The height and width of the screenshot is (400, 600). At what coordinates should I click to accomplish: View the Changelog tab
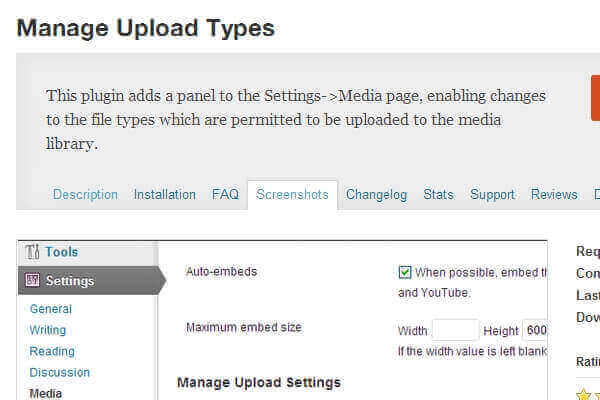click(x=376, y=195)
